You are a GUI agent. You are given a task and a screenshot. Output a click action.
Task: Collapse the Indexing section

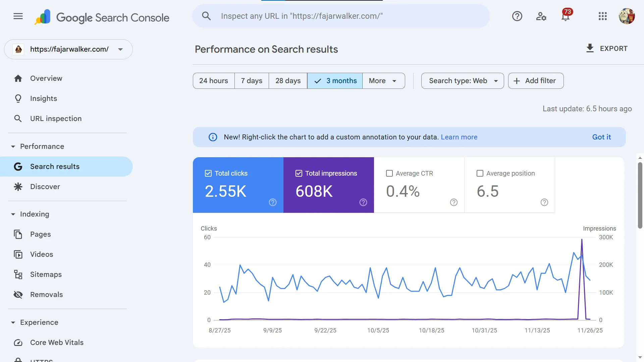[13, 214]
